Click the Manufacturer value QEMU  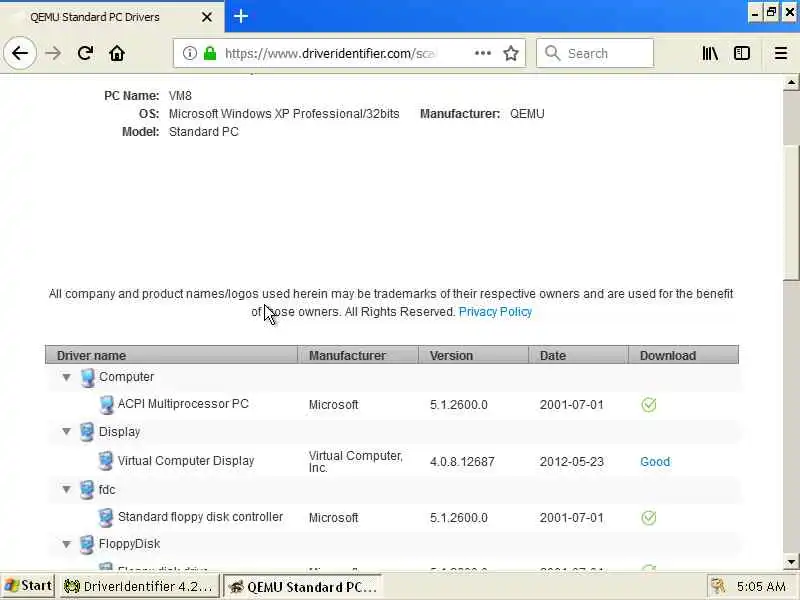pos(527,114)
